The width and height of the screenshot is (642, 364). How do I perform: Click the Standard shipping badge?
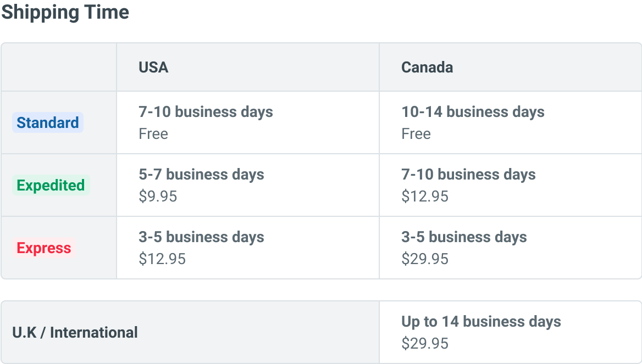tap(48, 122)
